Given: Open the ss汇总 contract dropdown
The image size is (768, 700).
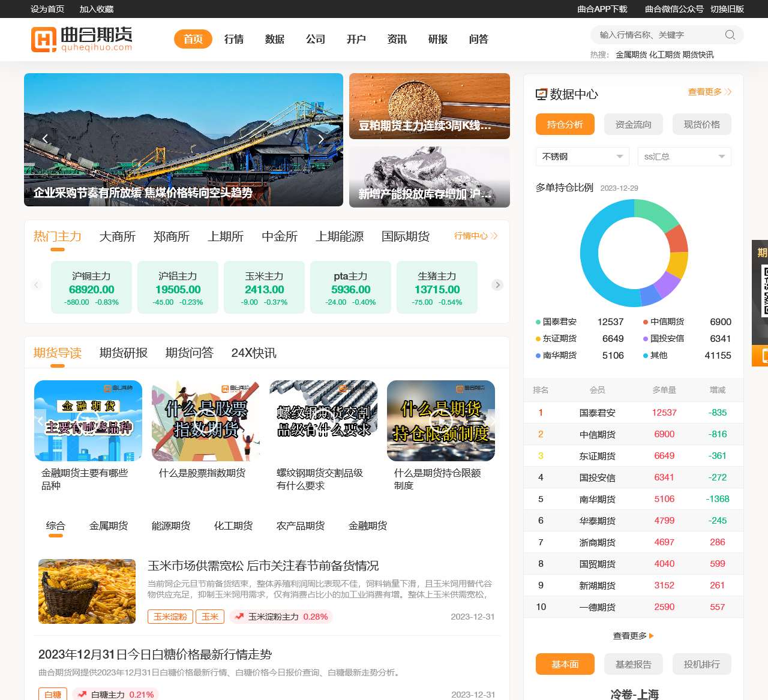Looking at the screenshot, I should pos(684,157).
